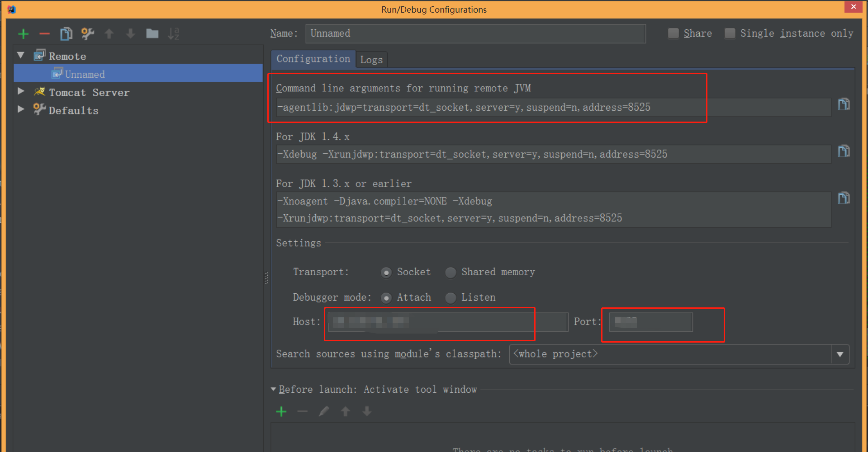Move configuration up in toolbar
This screenshot has height=452, width=868.
tap(109, 34)
